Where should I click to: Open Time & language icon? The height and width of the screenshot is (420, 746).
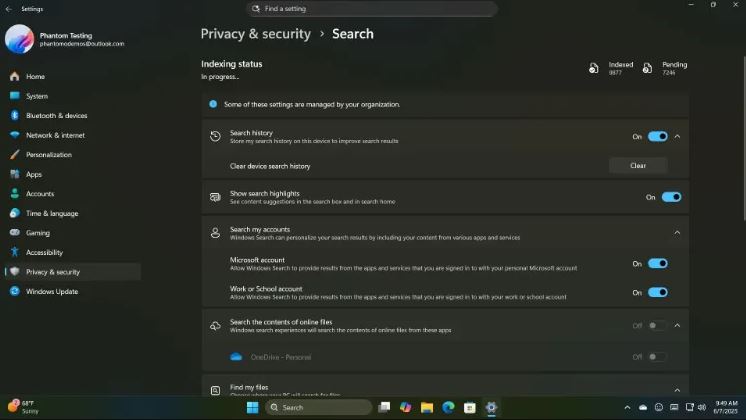(15, 213)
